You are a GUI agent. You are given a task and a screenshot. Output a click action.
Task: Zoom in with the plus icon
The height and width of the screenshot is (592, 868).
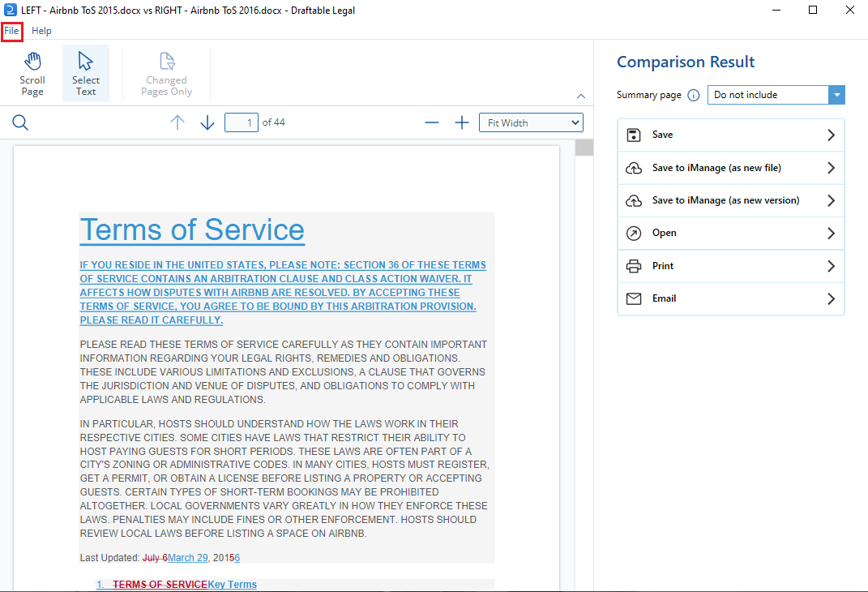(x=462, y=122)
